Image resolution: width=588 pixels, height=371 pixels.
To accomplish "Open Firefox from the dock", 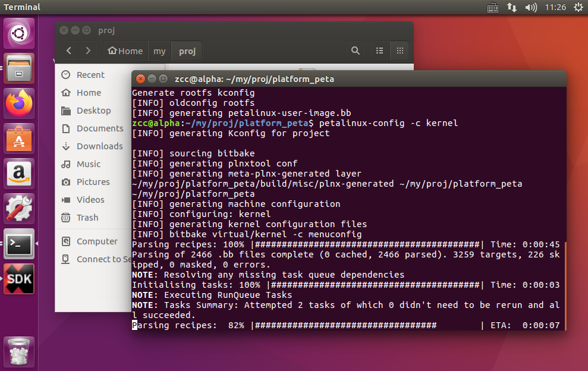I will (18, 103).
